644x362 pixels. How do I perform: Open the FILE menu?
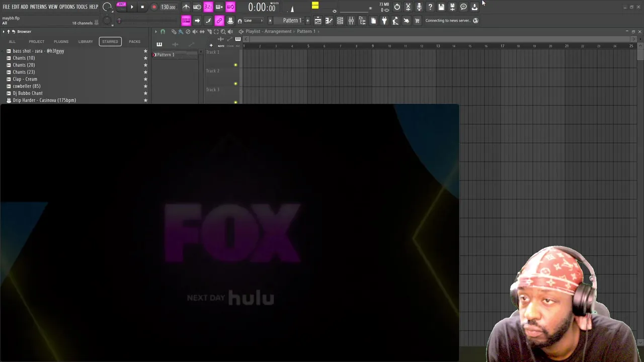pyautogui.click(x=6, y=7)
